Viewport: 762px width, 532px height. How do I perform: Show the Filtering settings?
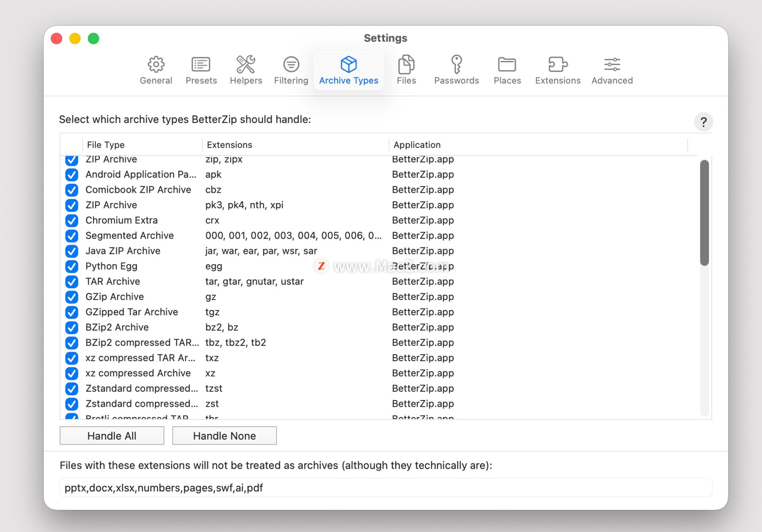coord(291,71)
